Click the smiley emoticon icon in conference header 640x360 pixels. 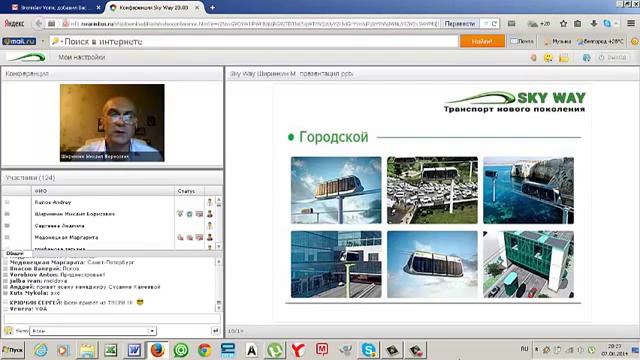548,58
